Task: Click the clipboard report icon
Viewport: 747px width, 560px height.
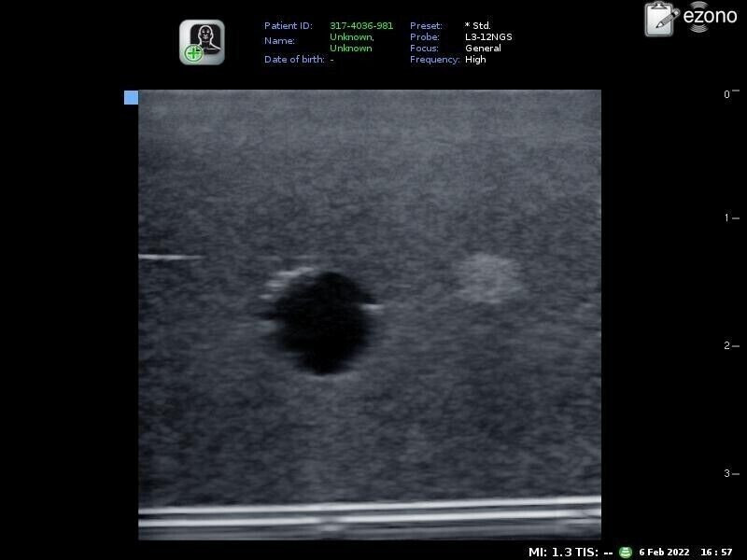Action: pyautogui.click(x=659, y=21)
